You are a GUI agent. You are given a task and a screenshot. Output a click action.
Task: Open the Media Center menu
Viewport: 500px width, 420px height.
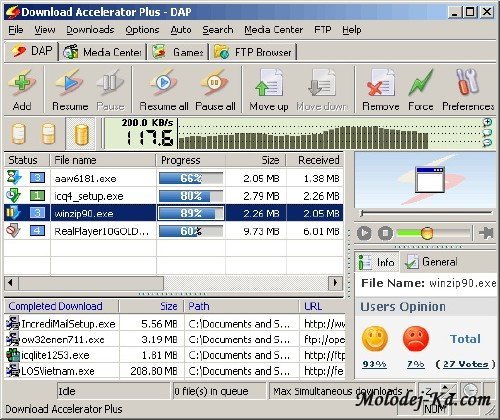click(274, 30)
